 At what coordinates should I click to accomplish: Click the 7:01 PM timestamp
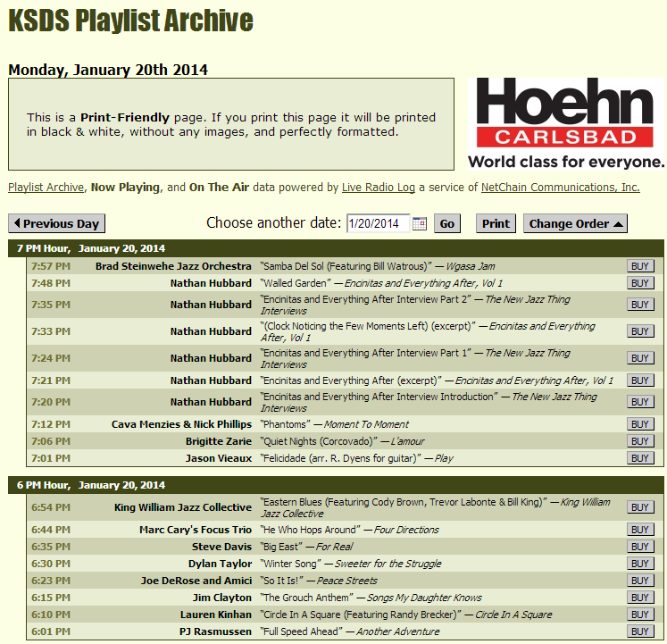(x=51, y=458)
